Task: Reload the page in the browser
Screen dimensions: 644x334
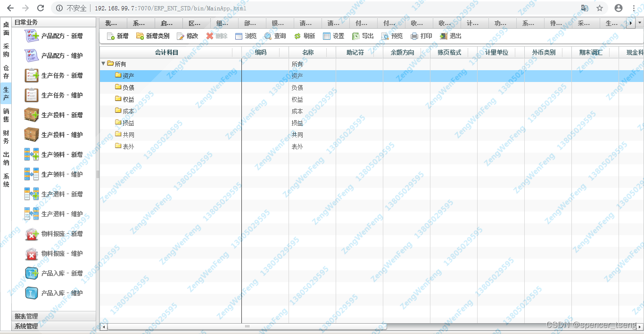Action: click(41, 8)
